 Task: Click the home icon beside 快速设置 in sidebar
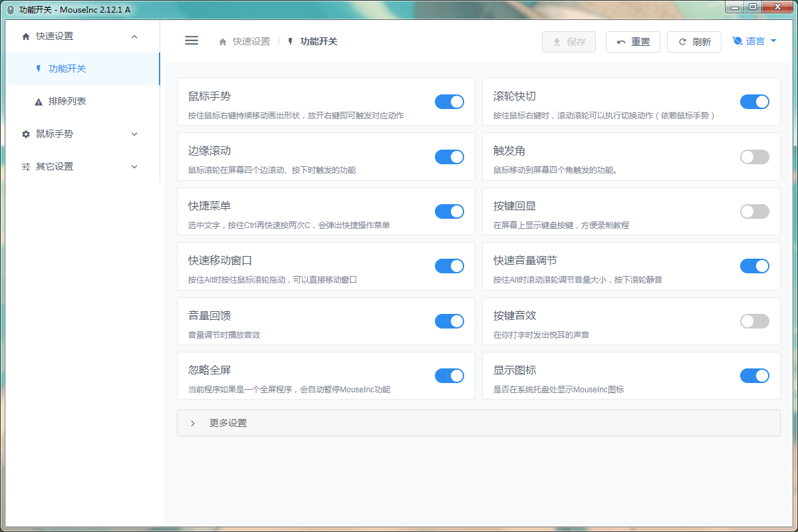point(26,37)
